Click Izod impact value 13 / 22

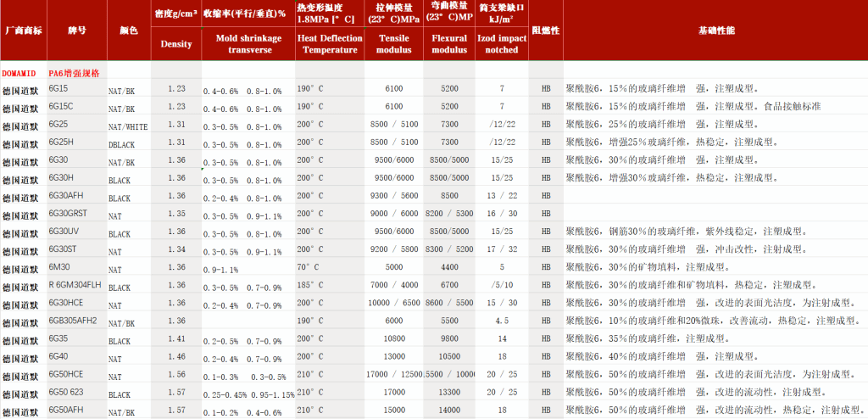point(502,195)
